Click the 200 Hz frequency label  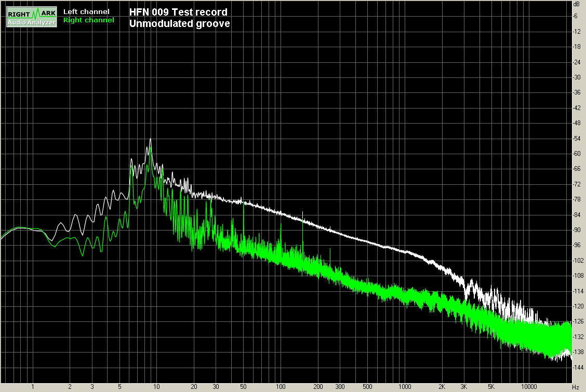tap(318, 387)
